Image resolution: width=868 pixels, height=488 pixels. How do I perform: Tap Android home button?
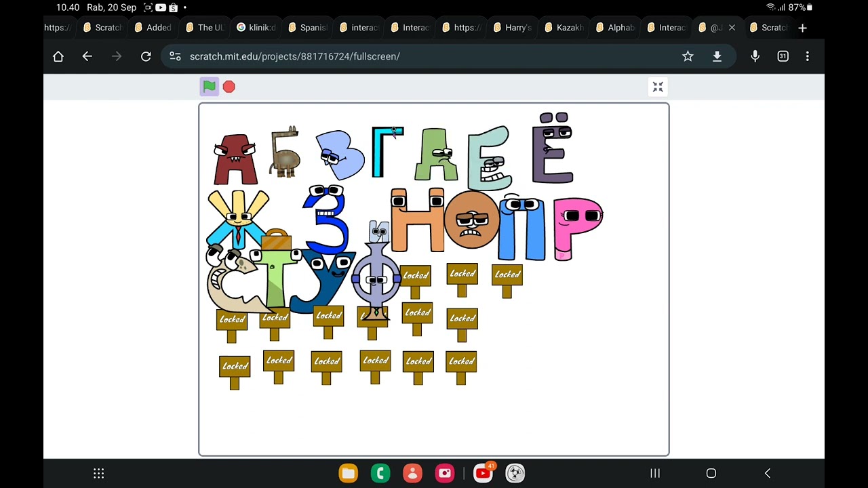(711, 473)
